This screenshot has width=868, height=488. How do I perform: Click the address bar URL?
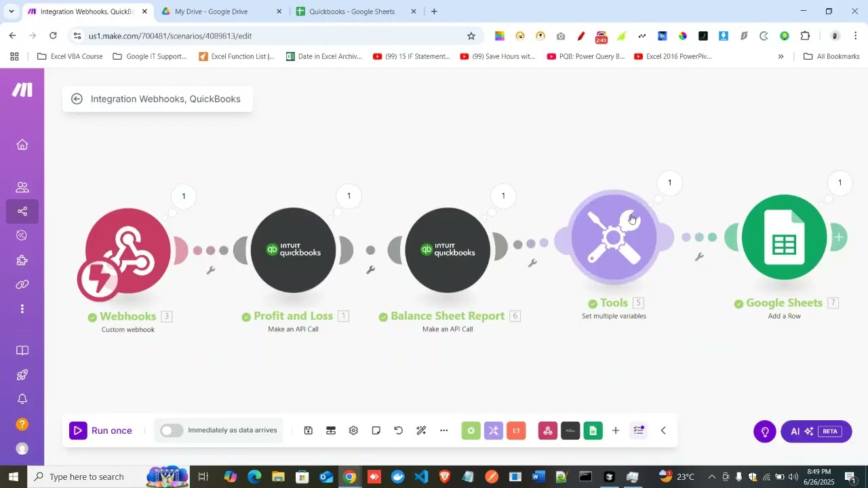[x=170, y=36]
